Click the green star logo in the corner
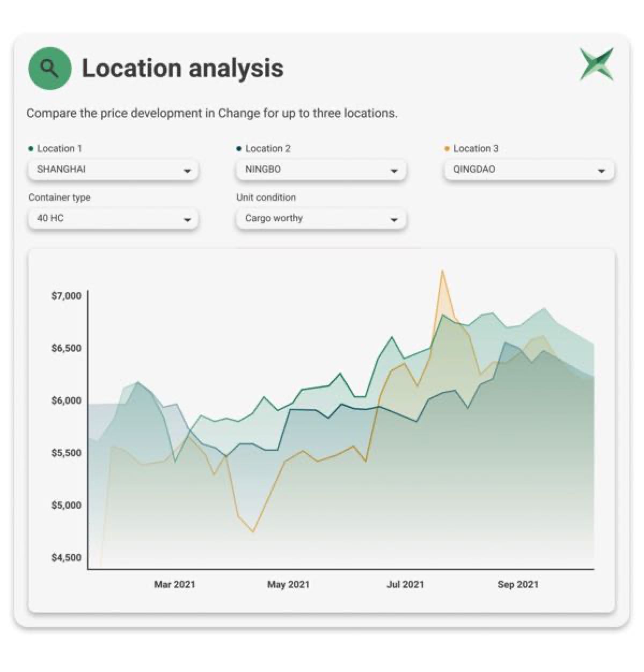644x672 pixels. pos(596,64)
